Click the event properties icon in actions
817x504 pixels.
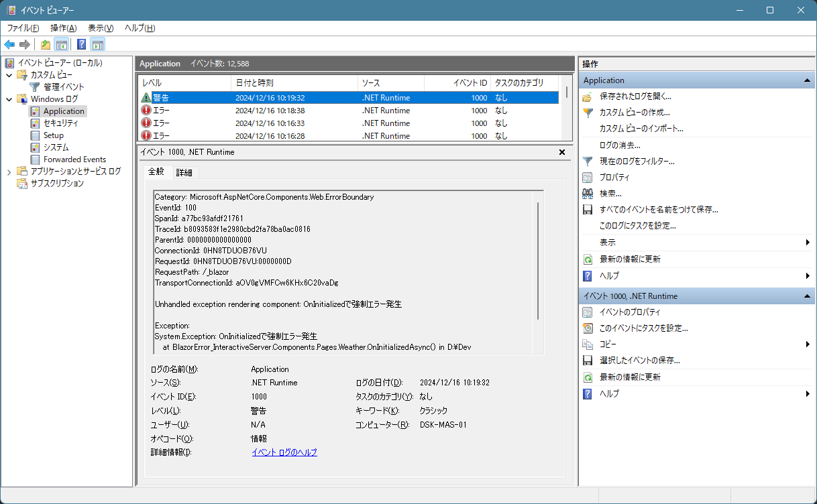click(x=588, y=312)
